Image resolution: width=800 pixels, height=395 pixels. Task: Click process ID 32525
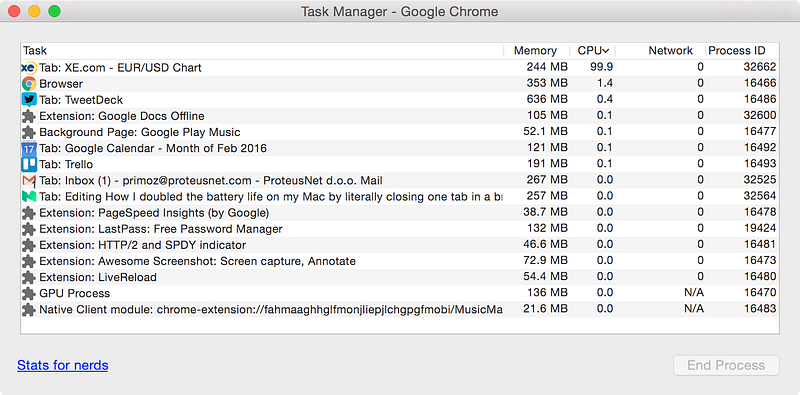tap(760, 180)
